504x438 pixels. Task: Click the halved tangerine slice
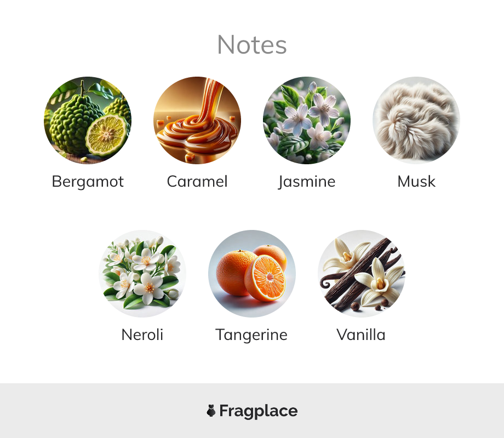coord(265,278)
